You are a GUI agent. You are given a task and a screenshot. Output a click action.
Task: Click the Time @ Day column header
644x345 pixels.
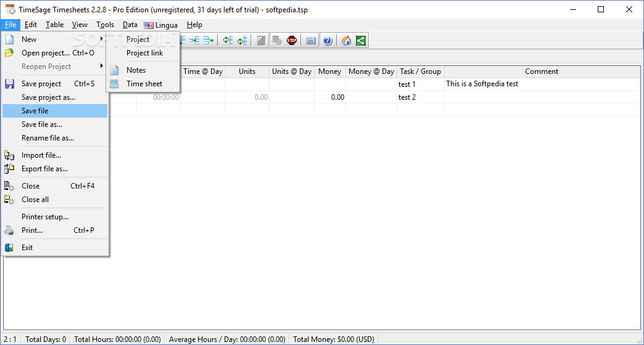point(203,71)
